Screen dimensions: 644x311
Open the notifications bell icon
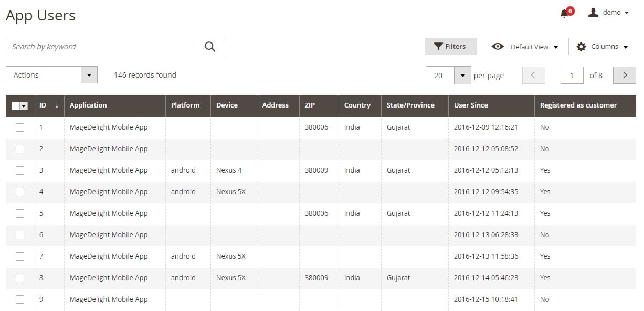[x=565, y=13]
